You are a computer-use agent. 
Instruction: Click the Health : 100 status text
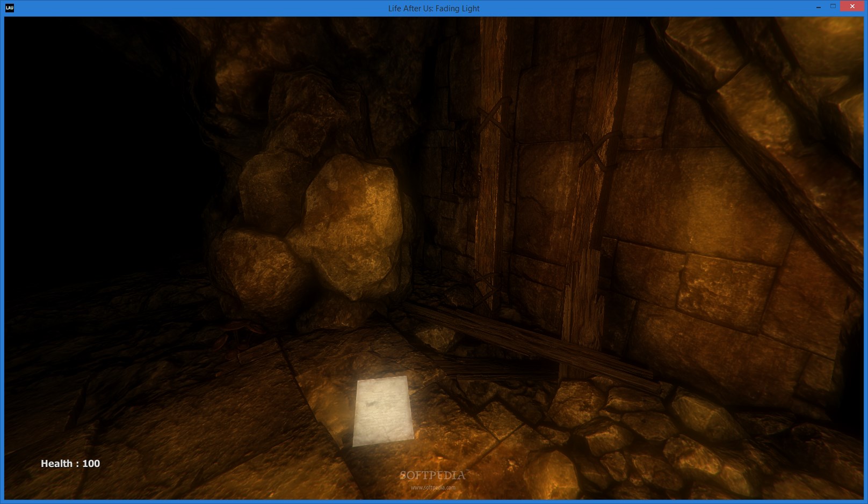click(70, 464)
